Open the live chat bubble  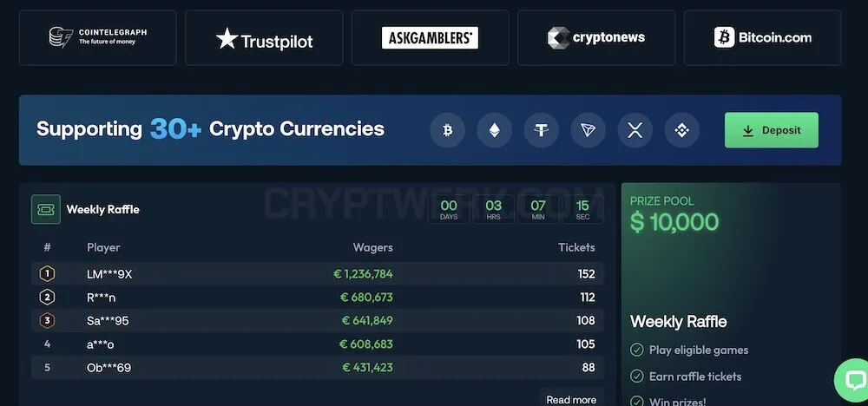[x=854, y=380]
